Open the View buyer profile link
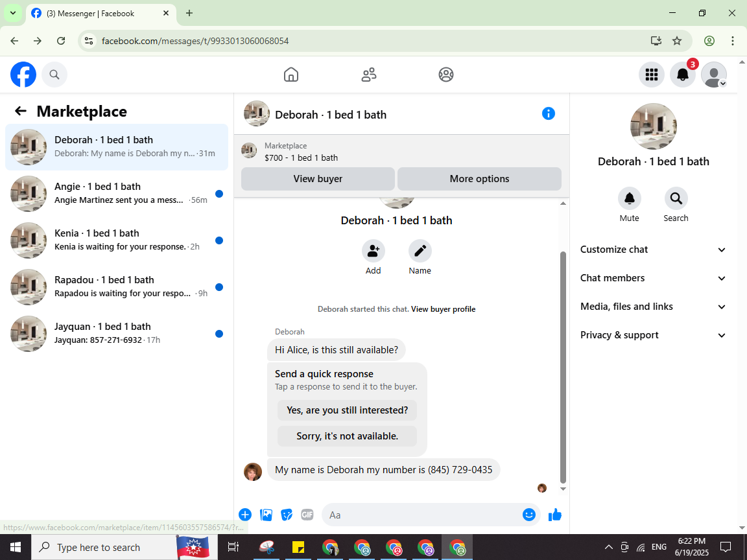747x560 pixels. pyautogui.click(x=443, y=309)
